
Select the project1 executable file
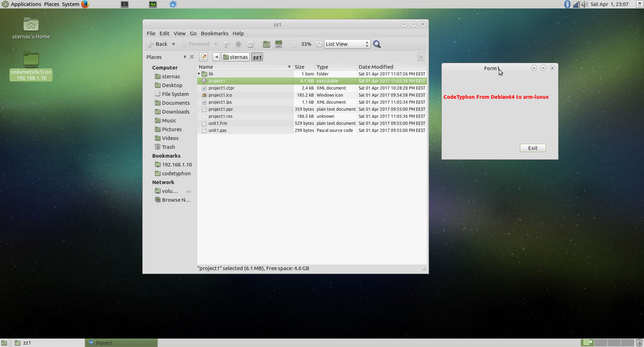point(312,81)
